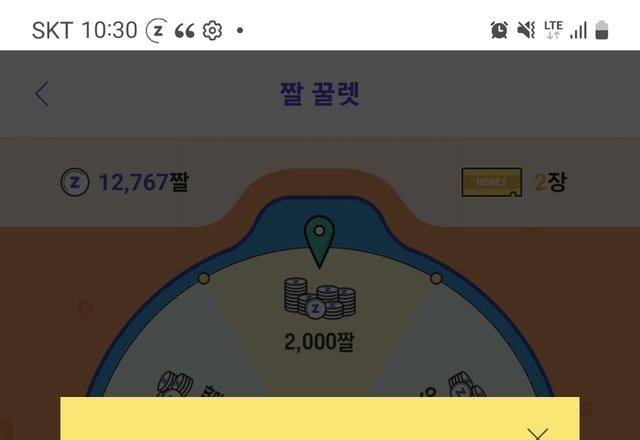Tap the battery indicator icon
640x440 pixels.
602,30
